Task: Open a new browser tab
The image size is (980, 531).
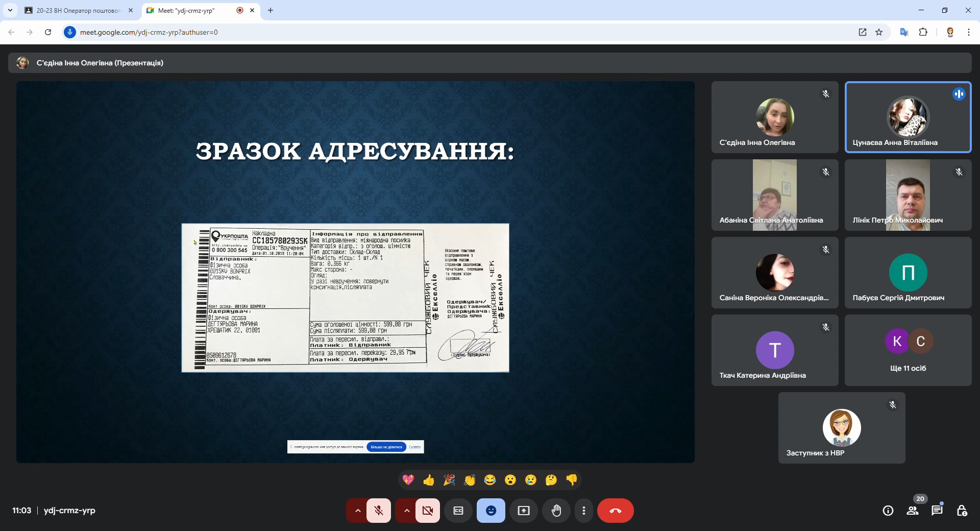Action: coord(271,10)
